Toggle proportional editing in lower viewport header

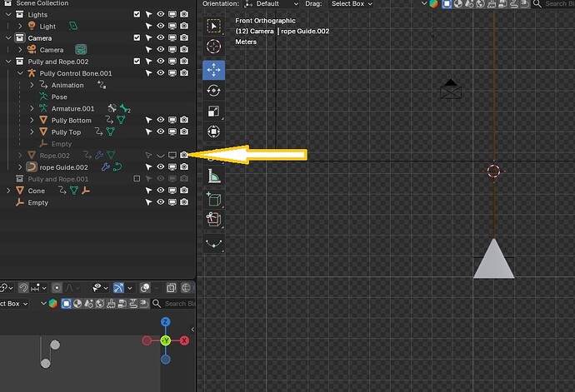pyautogui.click(x=57, y=288)
